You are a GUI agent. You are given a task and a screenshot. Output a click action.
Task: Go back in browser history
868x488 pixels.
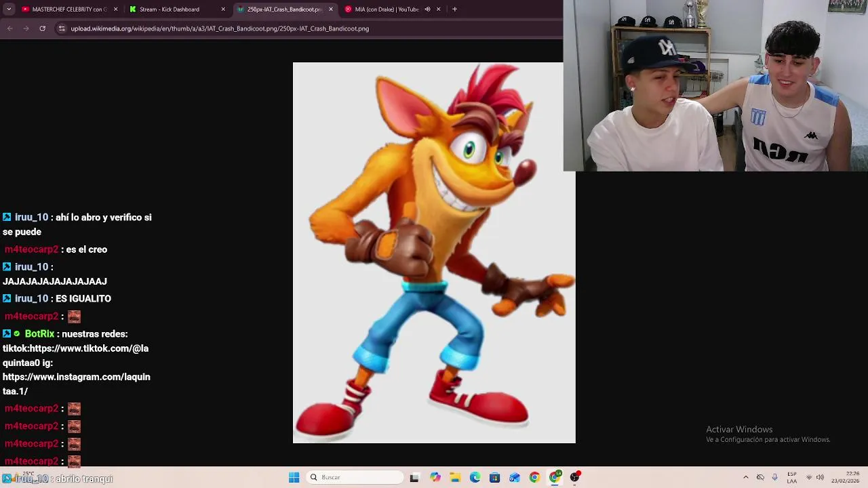click(x=10, y=28)
